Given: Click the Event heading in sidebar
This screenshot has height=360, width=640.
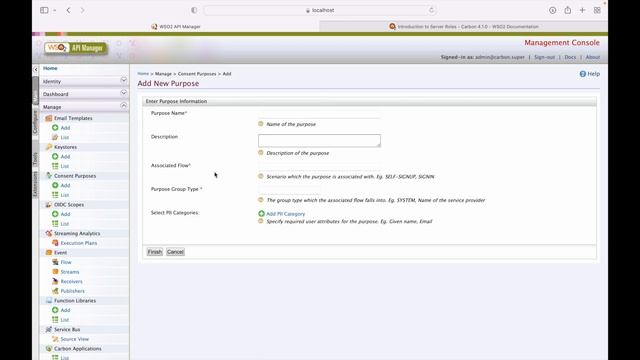Looking at the screenshot, I should click(60, 253).
